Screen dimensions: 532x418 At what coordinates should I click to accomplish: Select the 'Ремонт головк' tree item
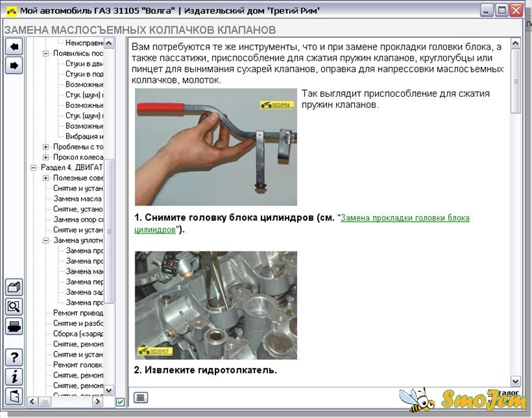coord(78,365)
